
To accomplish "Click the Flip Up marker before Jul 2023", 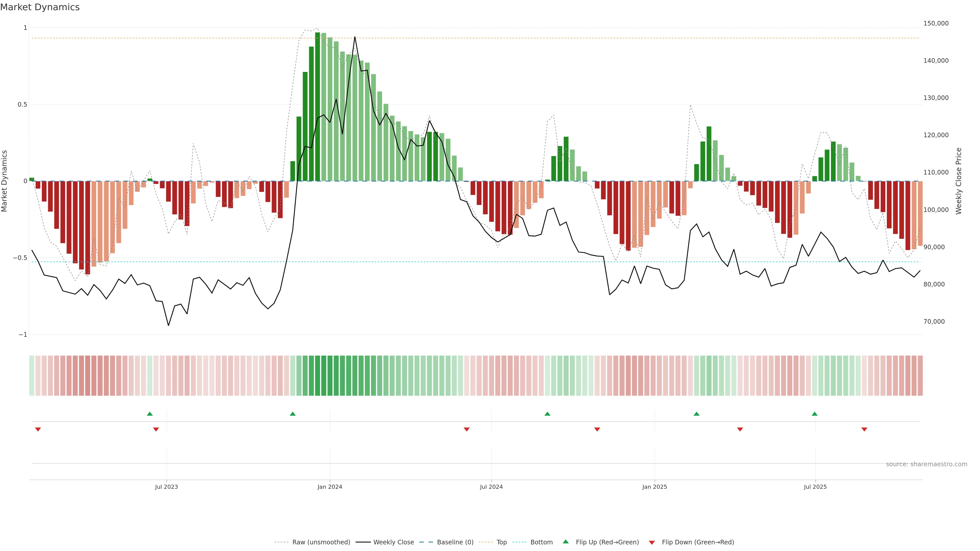I will [x=150, y=414].
